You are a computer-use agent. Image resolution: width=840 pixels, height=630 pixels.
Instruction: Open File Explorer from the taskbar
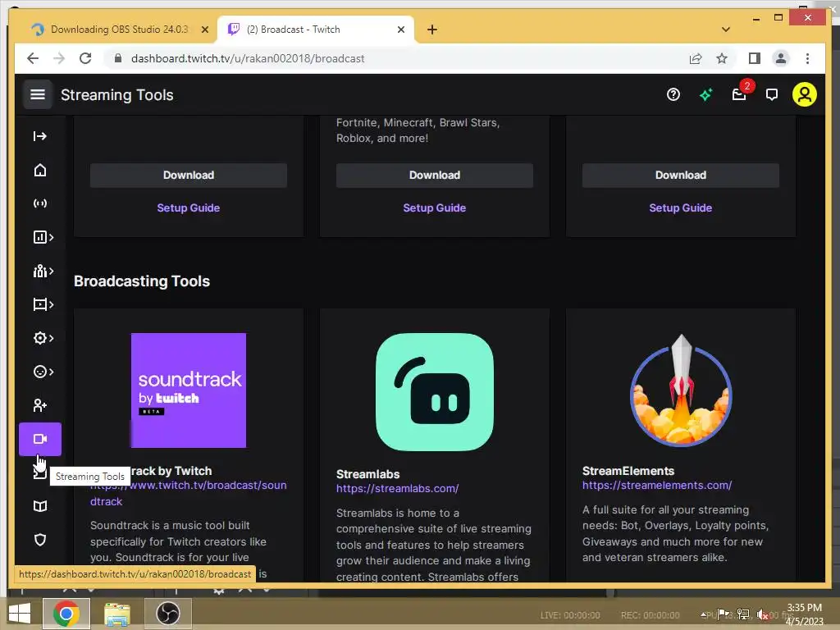click(116, 614)
